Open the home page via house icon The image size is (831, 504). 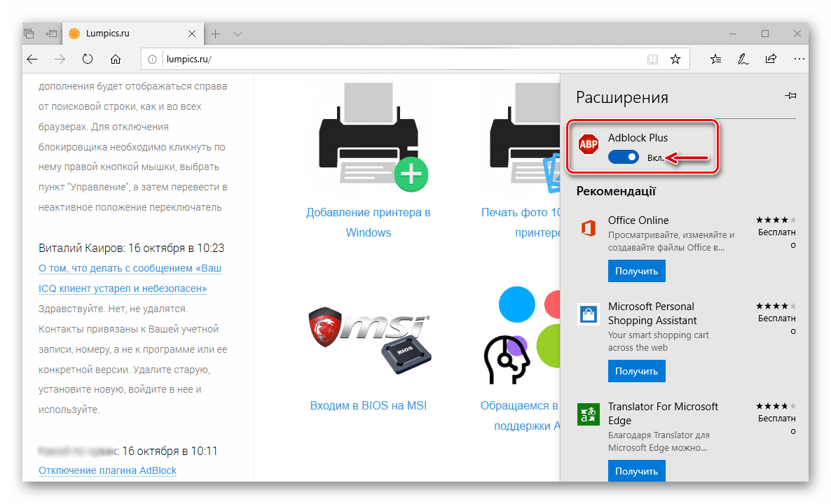point(116,59)
